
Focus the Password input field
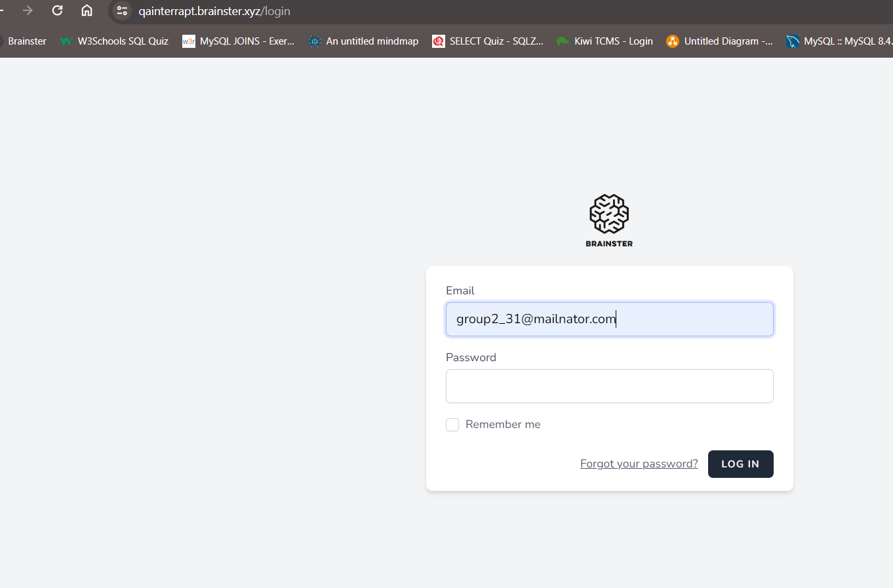[x=609, y=386]
